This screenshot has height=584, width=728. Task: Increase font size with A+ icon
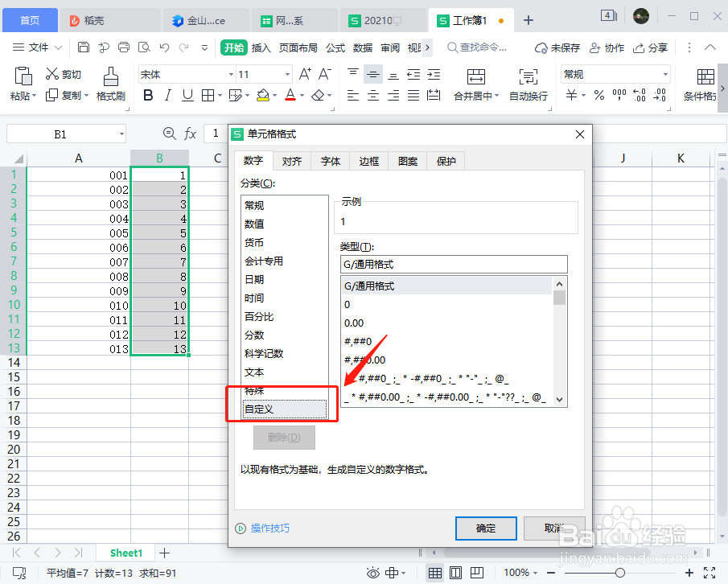pos(305,74)
